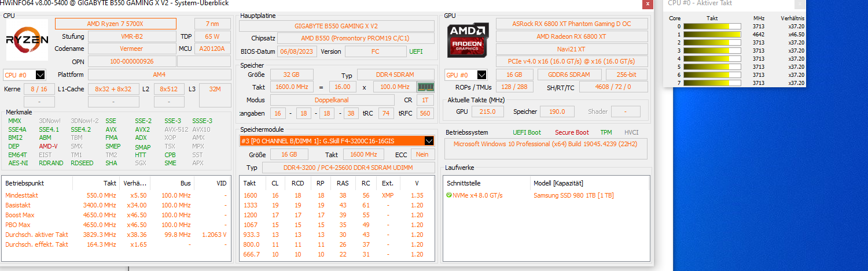Screen dimensions: 868x271
Task: Click the Samsung SSD 980 1TB drive entry
Action: 573,195
